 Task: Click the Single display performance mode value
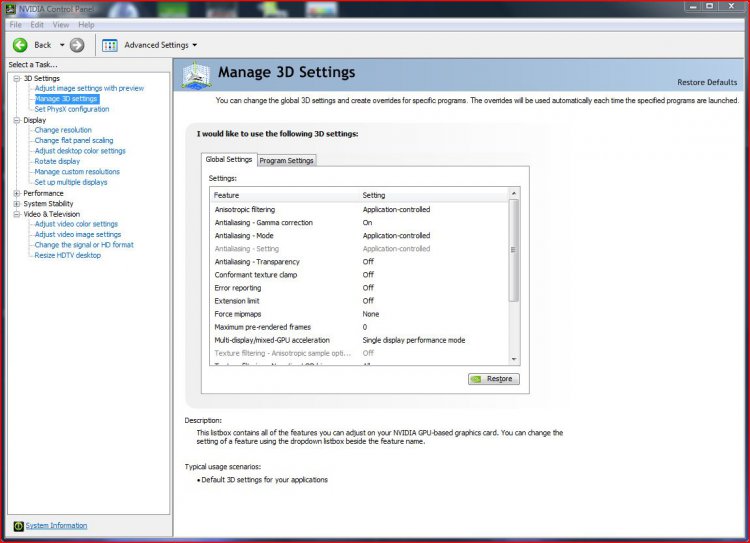(x=414, y=340)
